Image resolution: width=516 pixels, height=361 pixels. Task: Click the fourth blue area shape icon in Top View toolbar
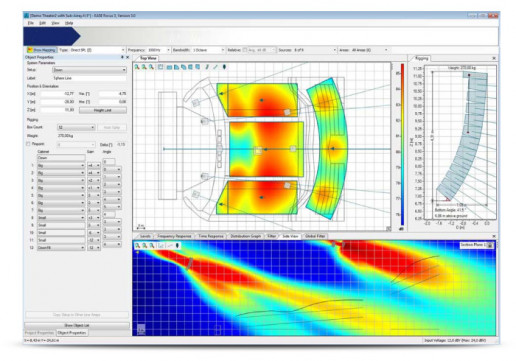pyautogui.click(x=190, y=67)
